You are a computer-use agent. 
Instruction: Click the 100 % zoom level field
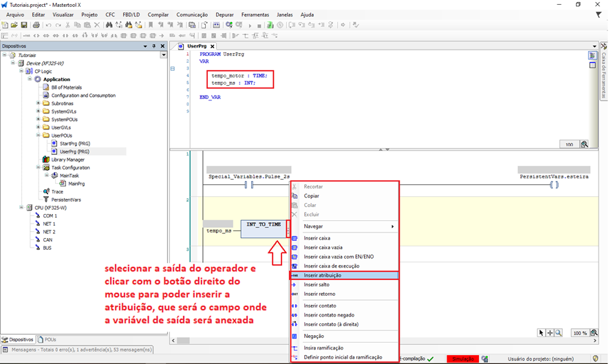[x=581, y=332]
